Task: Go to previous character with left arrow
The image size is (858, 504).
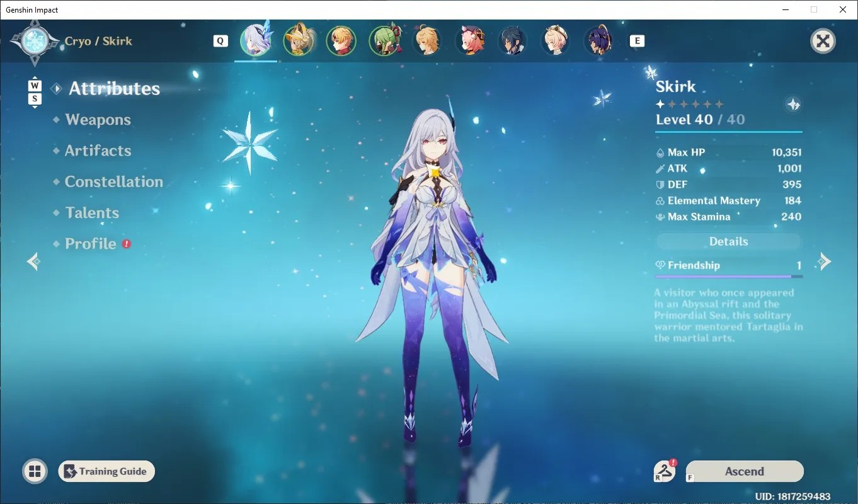Action: [33, 261]
